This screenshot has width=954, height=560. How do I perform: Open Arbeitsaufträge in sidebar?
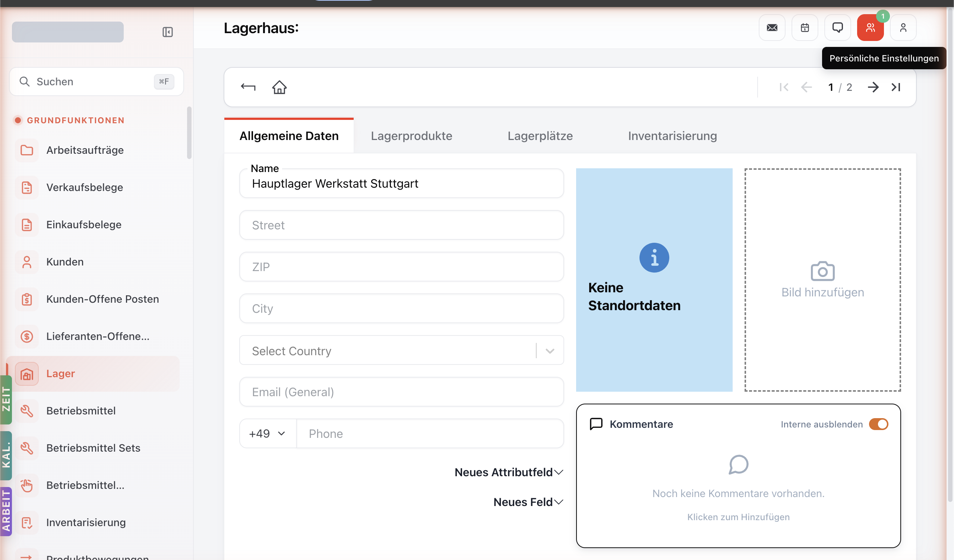[93, 150]
